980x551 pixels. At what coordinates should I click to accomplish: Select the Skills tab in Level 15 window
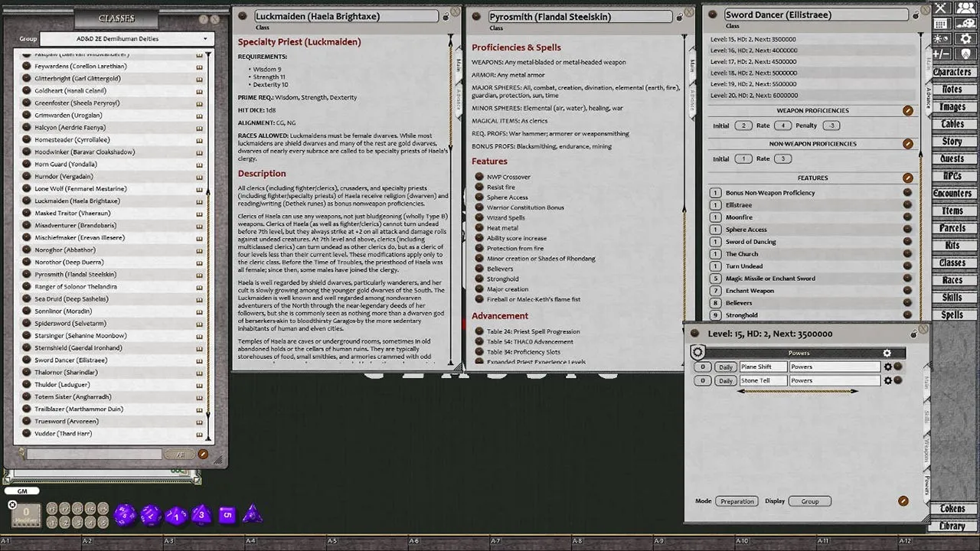(926, 417)
